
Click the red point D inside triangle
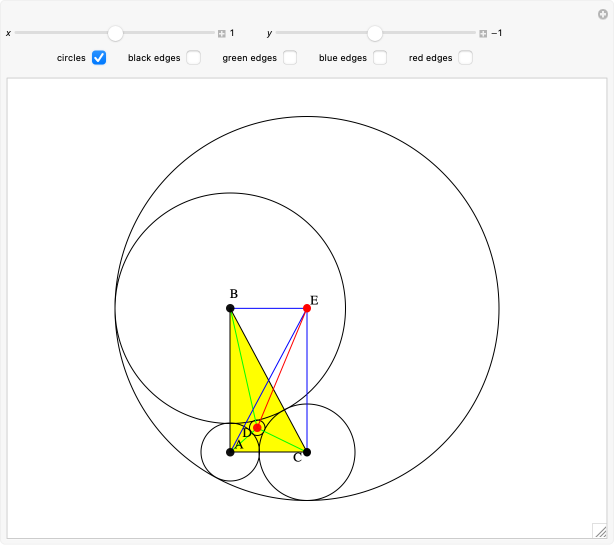(257, 428)
